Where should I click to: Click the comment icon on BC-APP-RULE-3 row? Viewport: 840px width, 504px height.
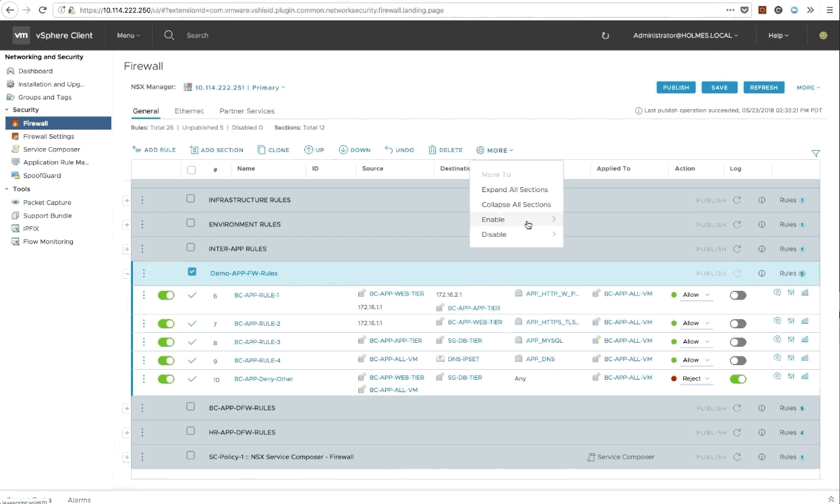tap(777, 340)
